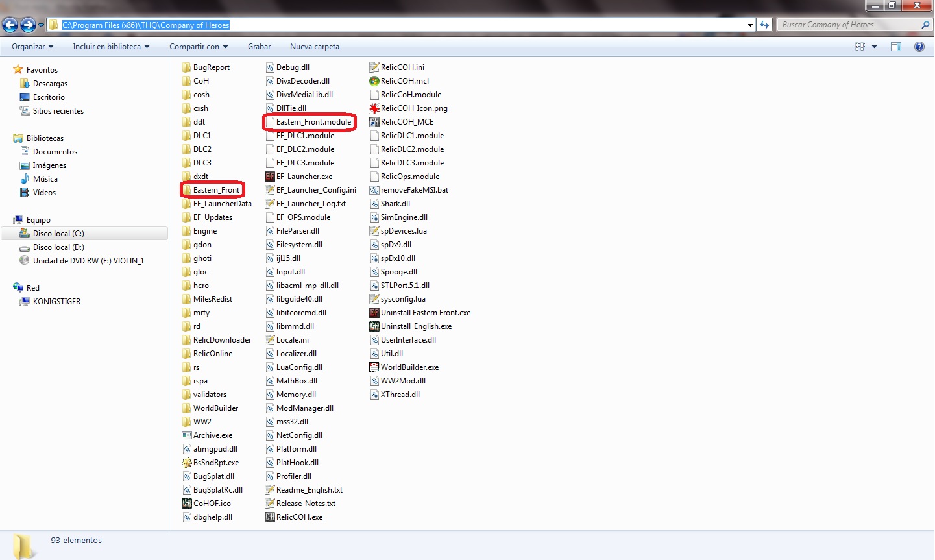Select the EF_Launcher_Log.txt file name
Image resolution: width=935 pixels, height=560 pixels.
311,204
